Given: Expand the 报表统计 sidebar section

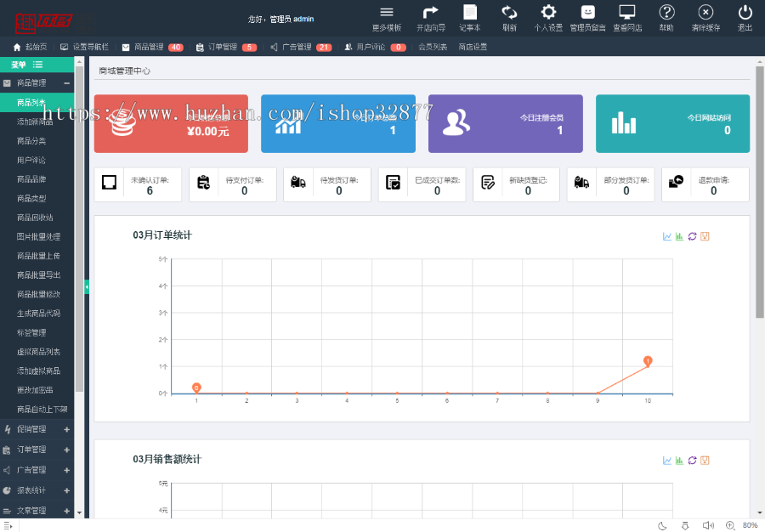Looking at the screenshot, I should [67, 490].
